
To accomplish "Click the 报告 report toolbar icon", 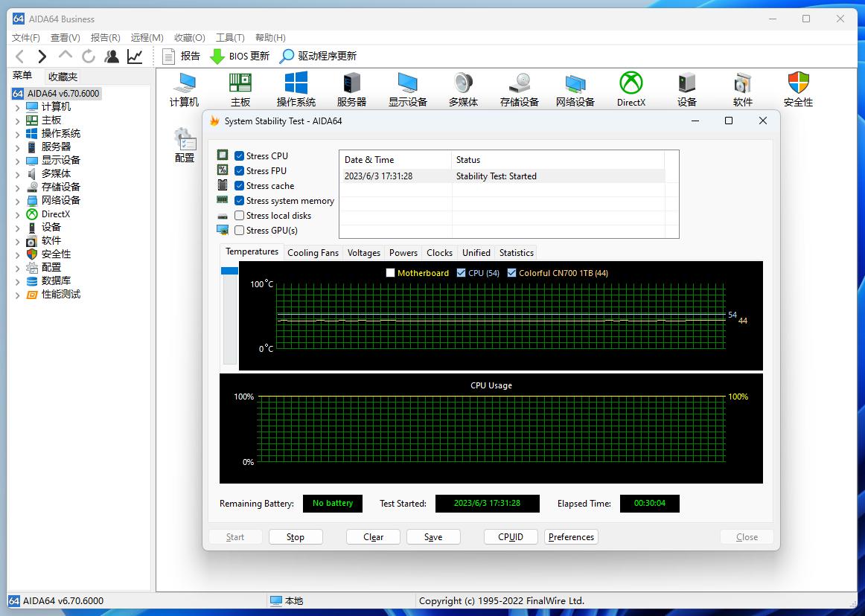I will tap(169, 56).
